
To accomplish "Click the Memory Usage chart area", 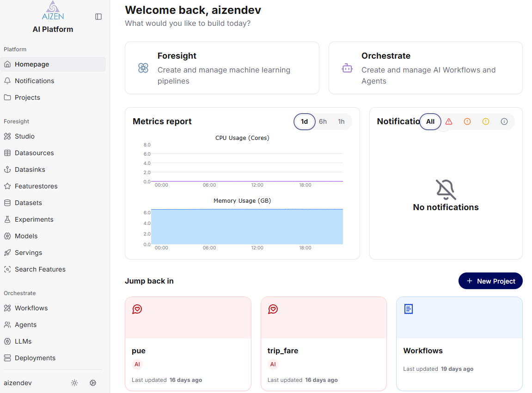I will pyautogui.click(x=247, y=226).
